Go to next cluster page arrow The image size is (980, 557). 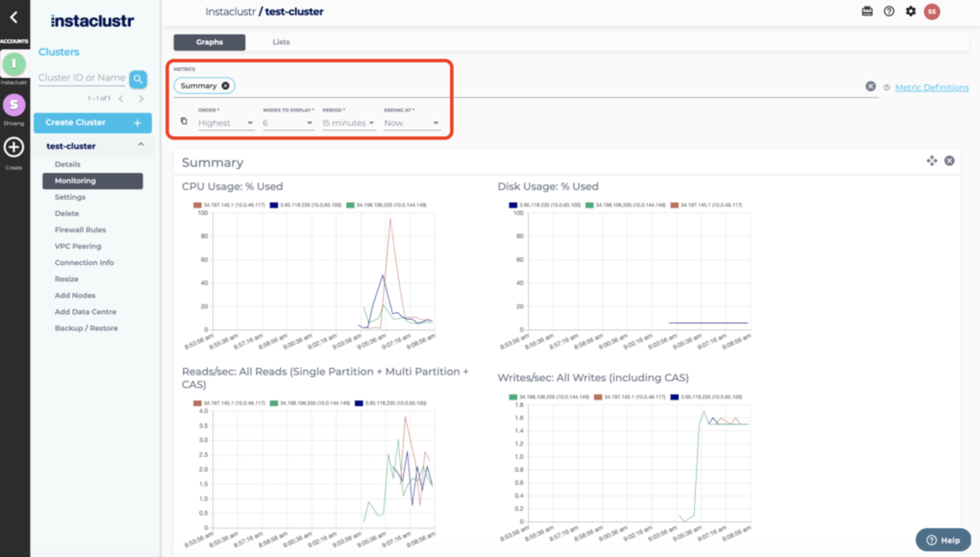(141, 98)
